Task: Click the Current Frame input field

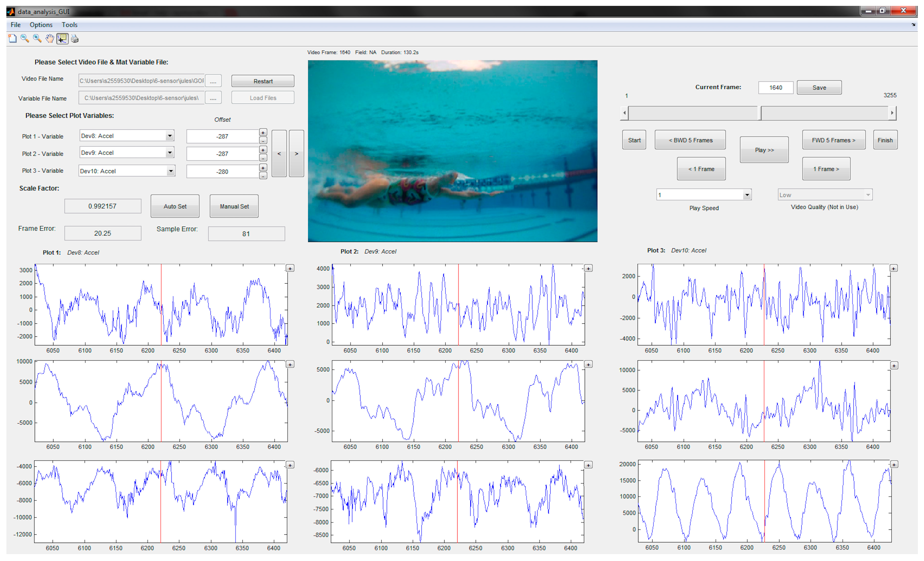Action: click(x=776, y=88)
